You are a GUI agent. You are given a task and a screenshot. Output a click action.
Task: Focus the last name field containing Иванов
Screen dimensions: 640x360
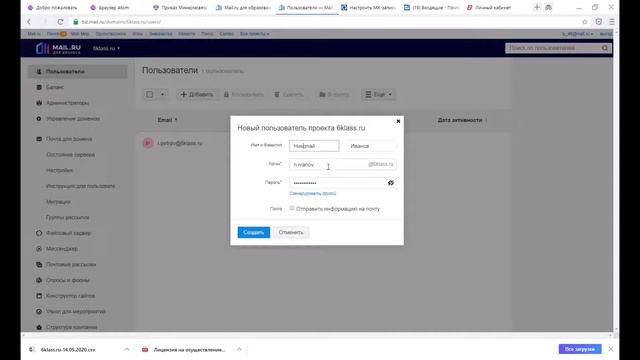[371, 146]
